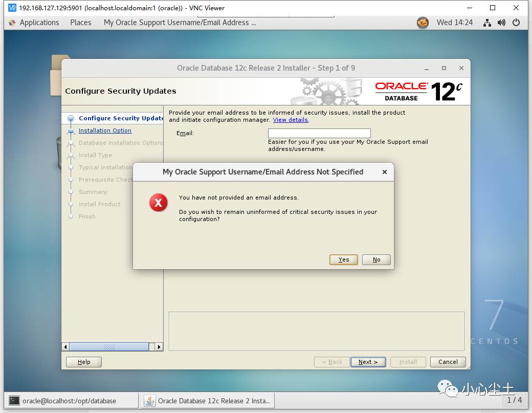Image resolution: width=532 pixels, height=413 pixels.
Task: Click the terminal icon on the taskbar
Action: pyautogui.click(x=14, y=401)
